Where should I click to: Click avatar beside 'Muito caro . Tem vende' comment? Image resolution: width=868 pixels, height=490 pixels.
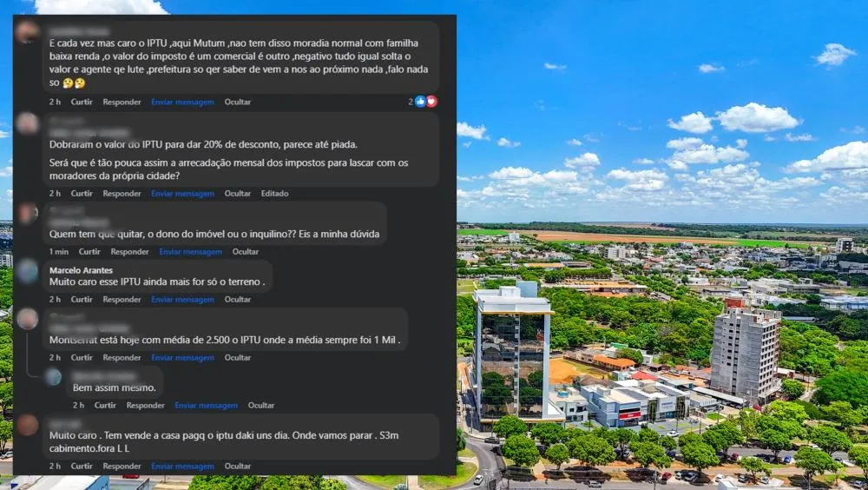click(27, 425)
